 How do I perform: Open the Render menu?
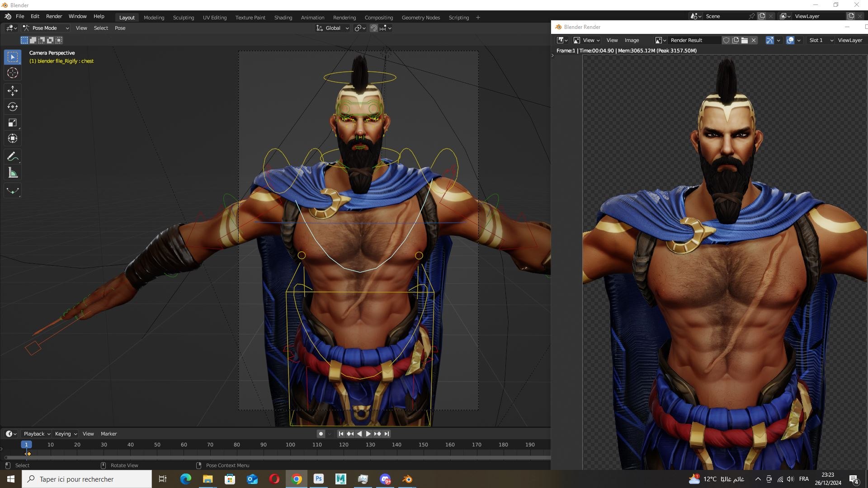coord(54,16)
